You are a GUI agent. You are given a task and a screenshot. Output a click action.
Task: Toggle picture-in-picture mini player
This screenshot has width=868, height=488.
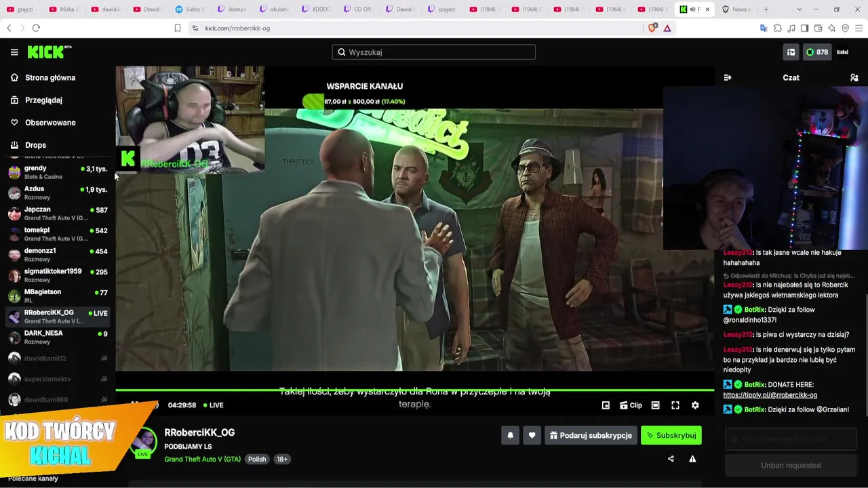(x=606, y=405)
